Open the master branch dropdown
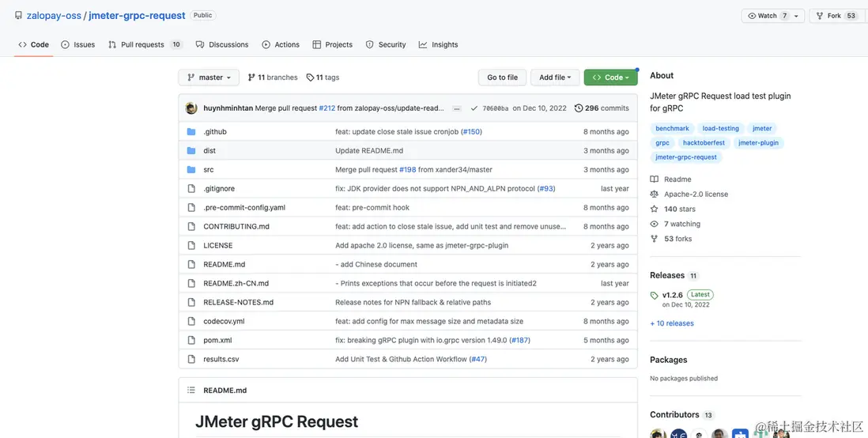Screen dimensions: 868x438 [x=209, y=77]
